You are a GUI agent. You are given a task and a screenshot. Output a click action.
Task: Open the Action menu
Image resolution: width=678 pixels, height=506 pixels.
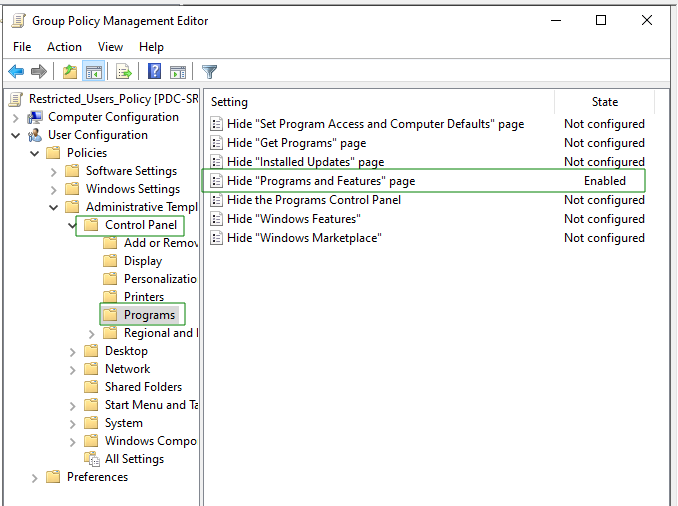click(x=64, y=47)
